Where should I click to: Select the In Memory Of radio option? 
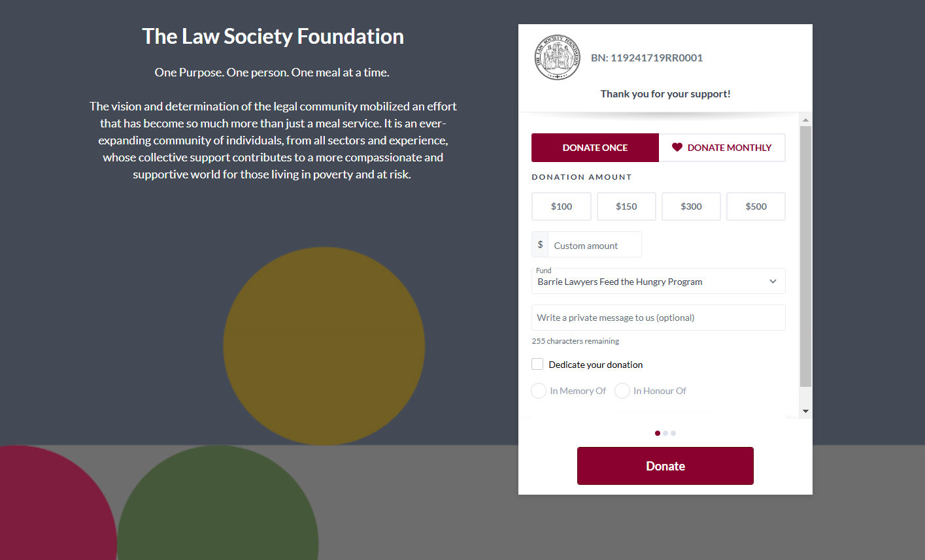click(539, 391)
